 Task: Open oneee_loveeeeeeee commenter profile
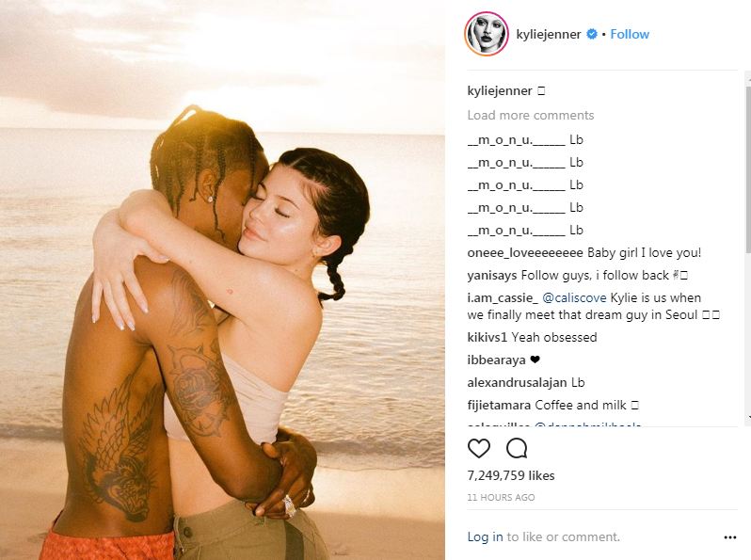(525, 252)
